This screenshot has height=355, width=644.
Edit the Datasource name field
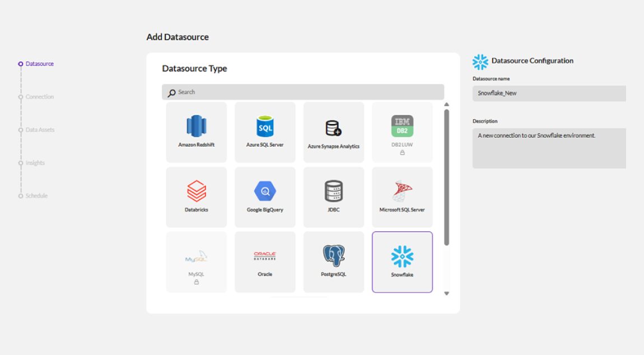tap(549, 94)
